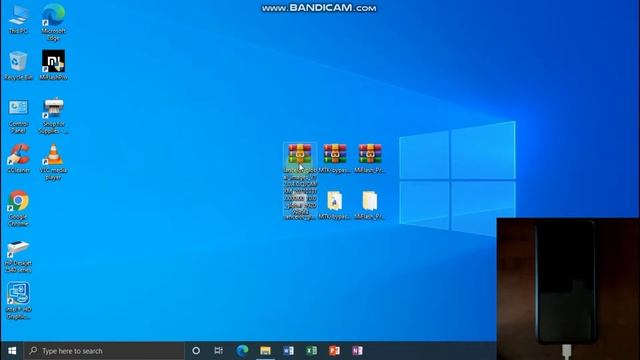Image resolution: width=640 pixels, height=360 pixels.
Task: Launch Edge from the taskbar
Action: 242,351
